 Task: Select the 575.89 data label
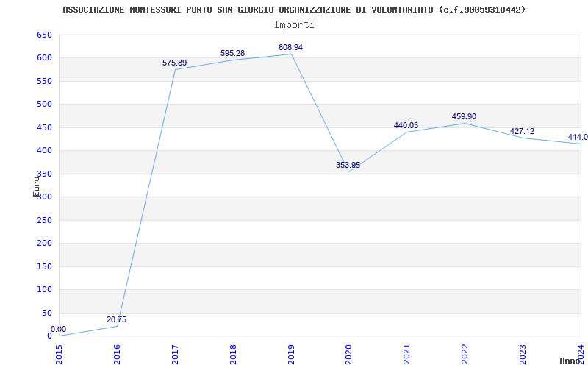174,63
